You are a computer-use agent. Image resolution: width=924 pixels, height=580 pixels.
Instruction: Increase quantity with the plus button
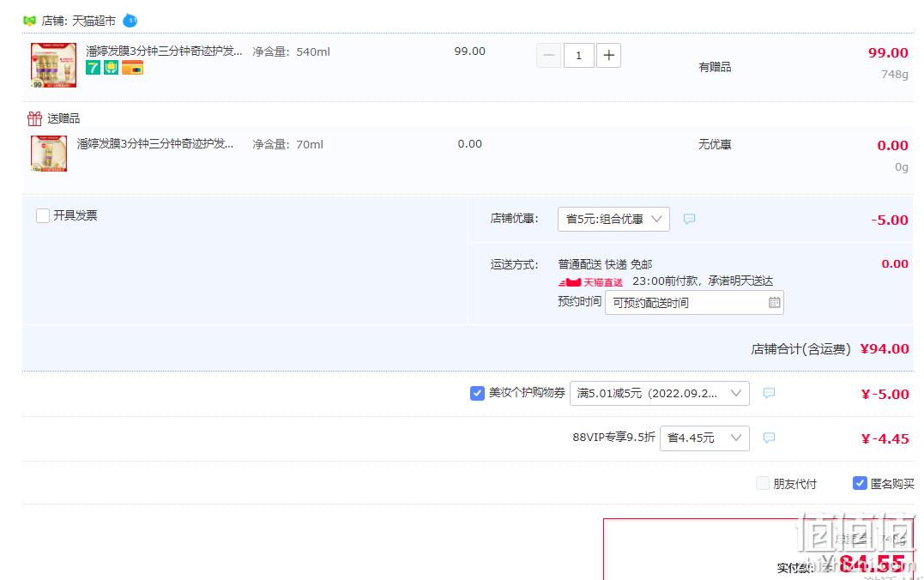(x=609, y=56)
